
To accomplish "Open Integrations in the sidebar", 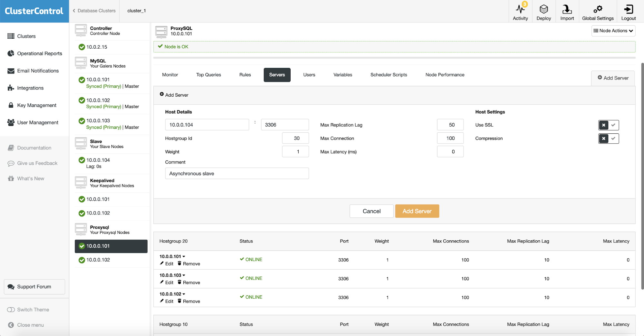I will tap(25, 88).
